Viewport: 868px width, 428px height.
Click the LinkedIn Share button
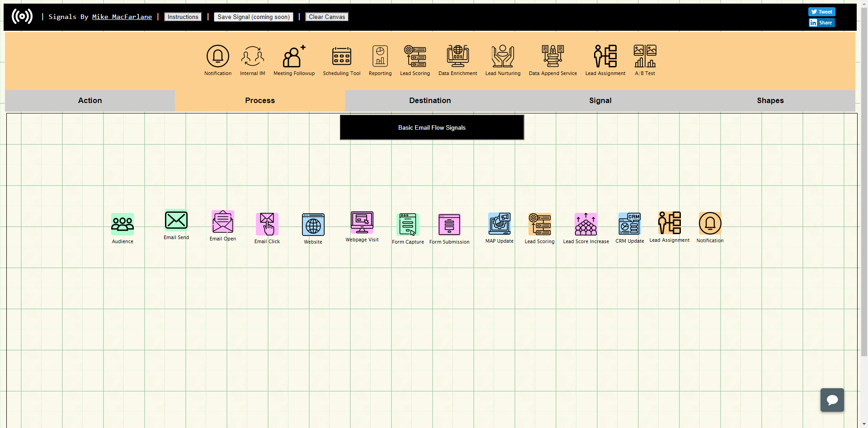point(822,23)
